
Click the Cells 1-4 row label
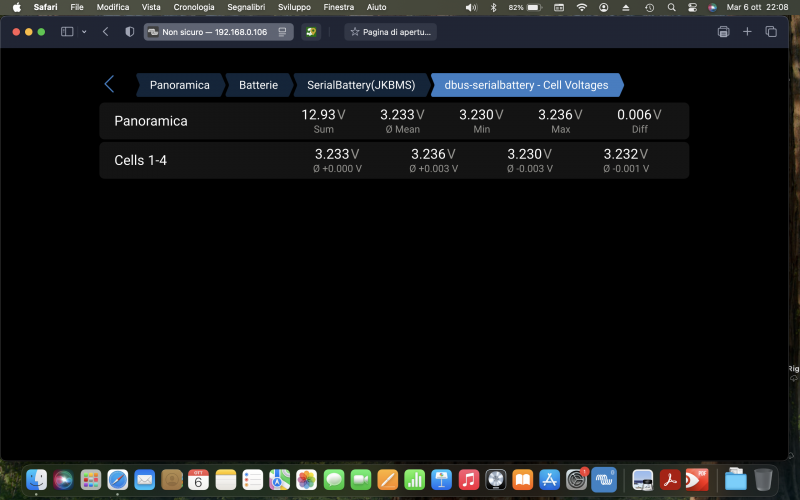point(141,160)
